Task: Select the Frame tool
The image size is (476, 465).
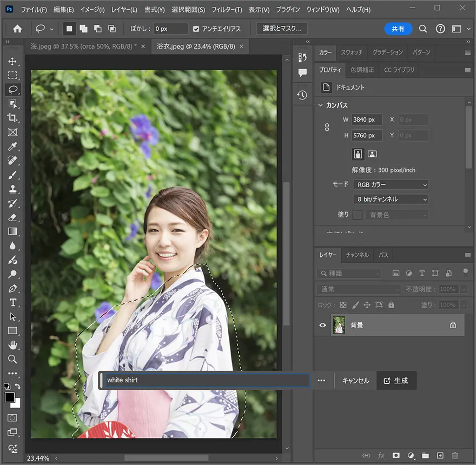Action: (12, 132)
